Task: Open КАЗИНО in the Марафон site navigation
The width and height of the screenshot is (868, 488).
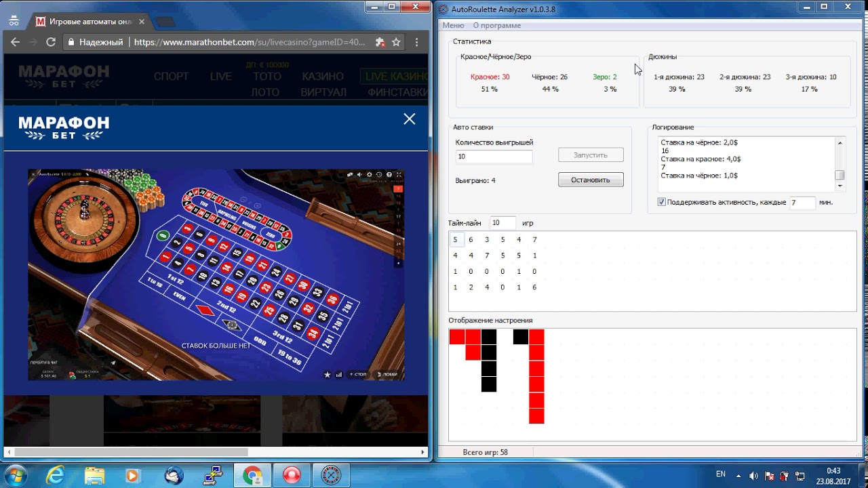Action: (x=323, y=76)
